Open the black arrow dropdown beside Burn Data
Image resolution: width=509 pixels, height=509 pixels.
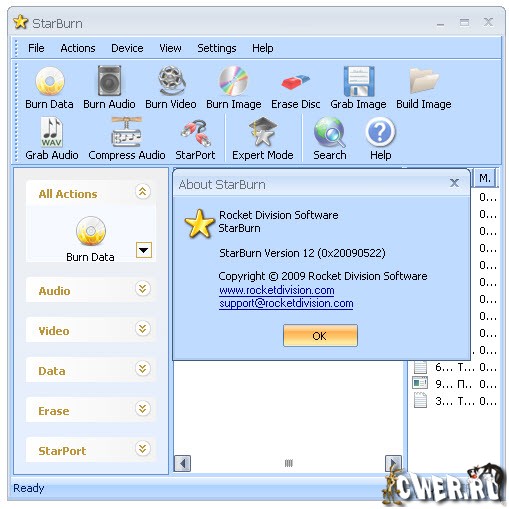coord(144,250)
